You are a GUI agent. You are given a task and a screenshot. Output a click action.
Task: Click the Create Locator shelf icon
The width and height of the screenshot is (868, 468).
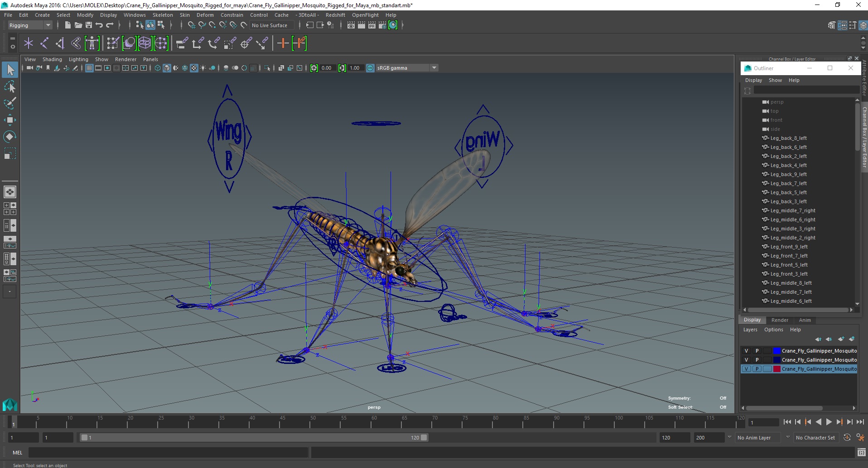(29, 43)
